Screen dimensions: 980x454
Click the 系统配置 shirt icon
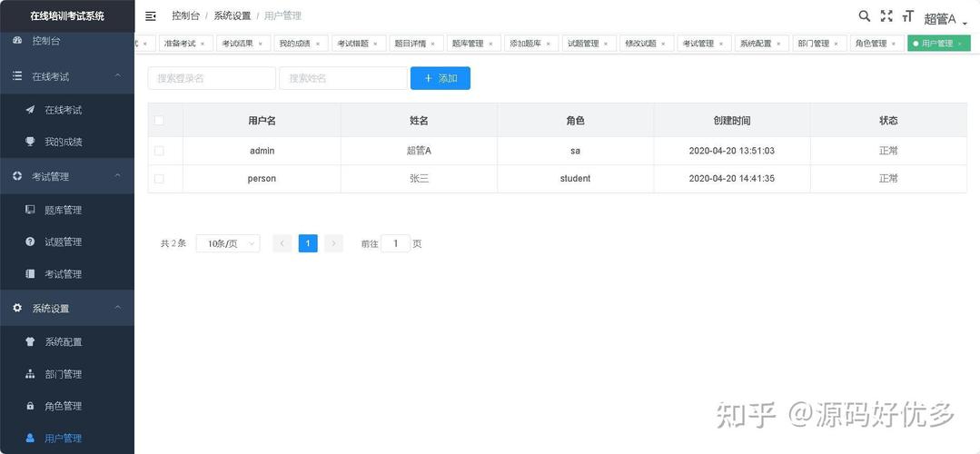30,341
